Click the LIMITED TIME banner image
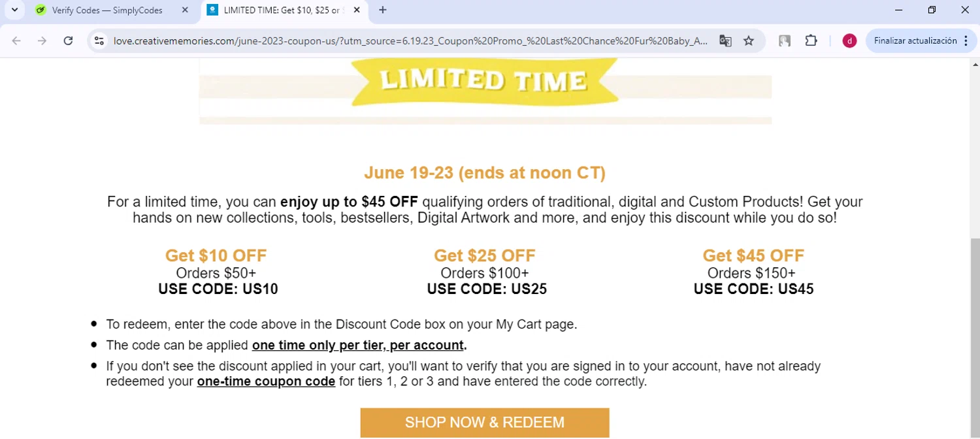 485,82
